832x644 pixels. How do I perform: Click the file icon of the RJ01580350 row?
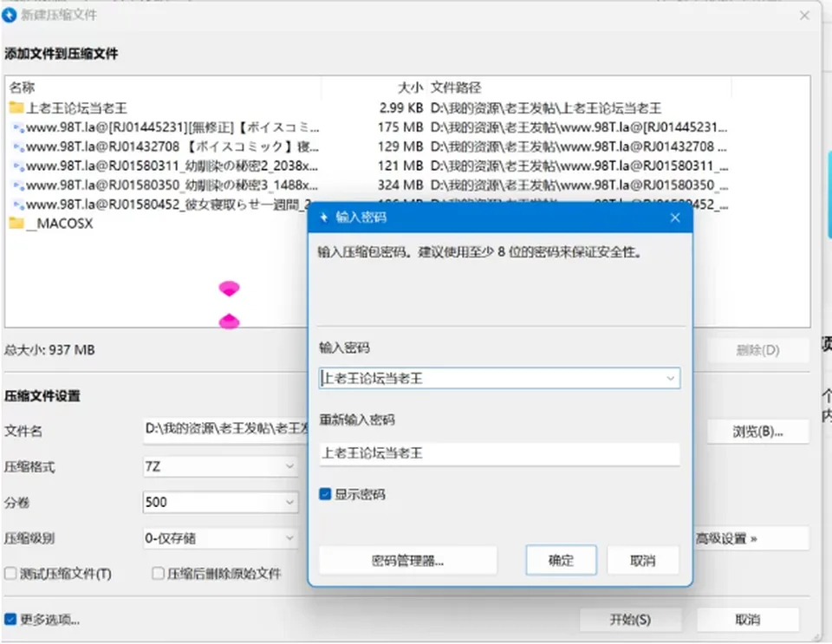click(18, 185)
